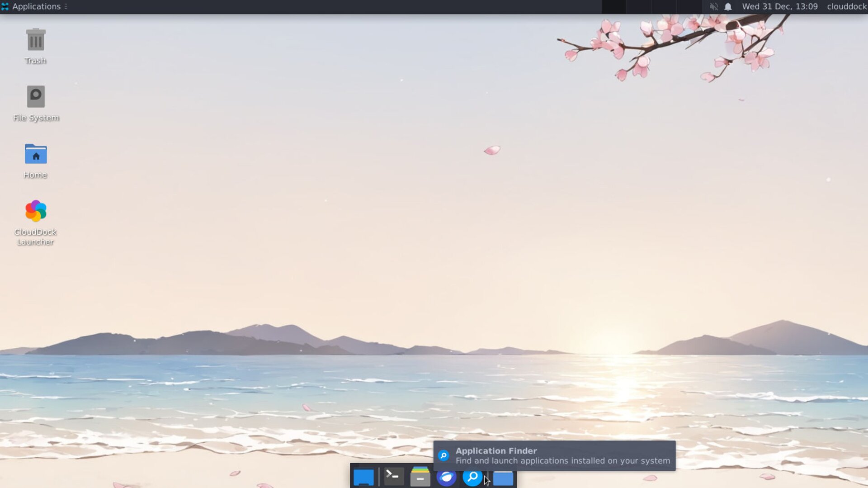Switch to the fourth workspace
The width and height of the screenshot is (868, 488).
689,6
